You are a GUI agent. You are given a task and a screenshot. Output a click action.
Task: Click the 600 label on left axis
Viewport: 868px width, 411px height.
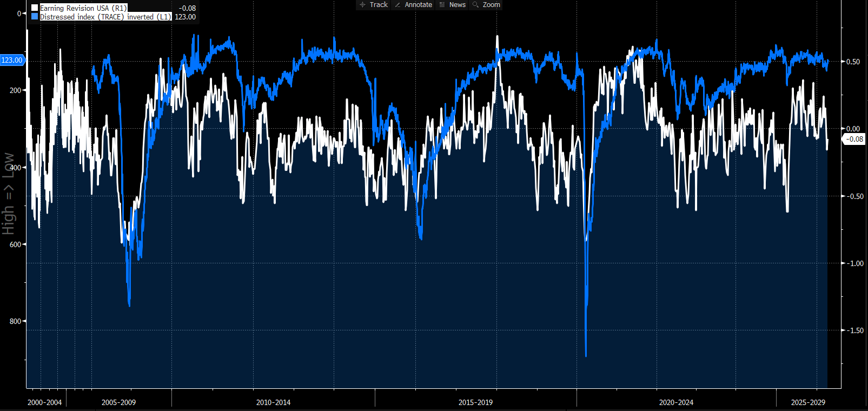pyautogui.click(x=15, y=244)
